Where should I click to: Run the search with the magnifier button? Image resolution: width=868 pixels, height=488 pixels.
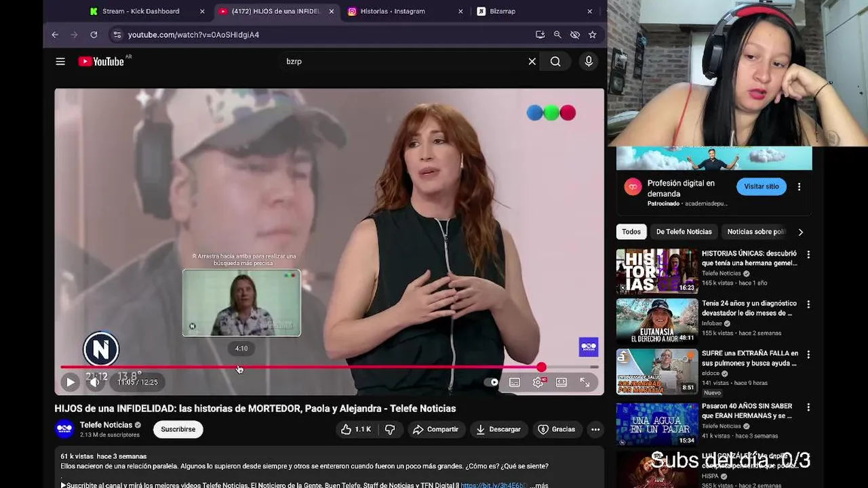(x=555, y=62)
